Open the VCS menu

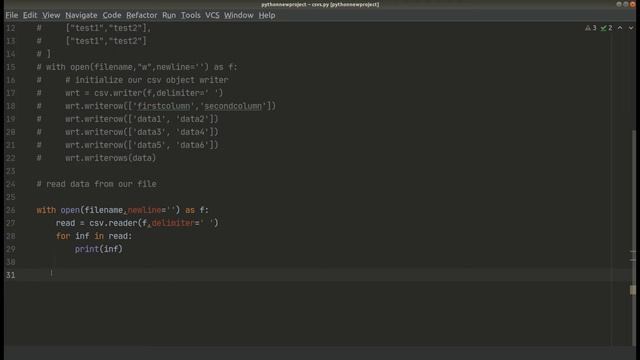pos(212,15)
